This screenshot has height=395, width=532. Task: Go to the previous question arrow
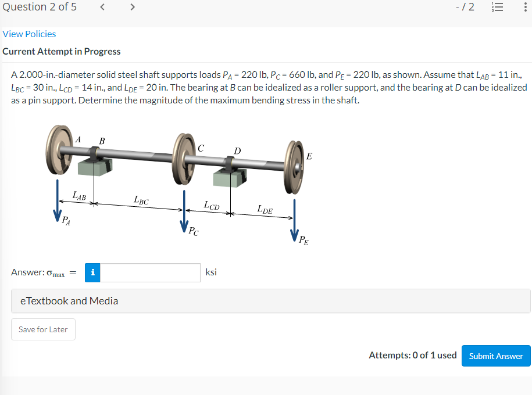click(x=102, y=7)
